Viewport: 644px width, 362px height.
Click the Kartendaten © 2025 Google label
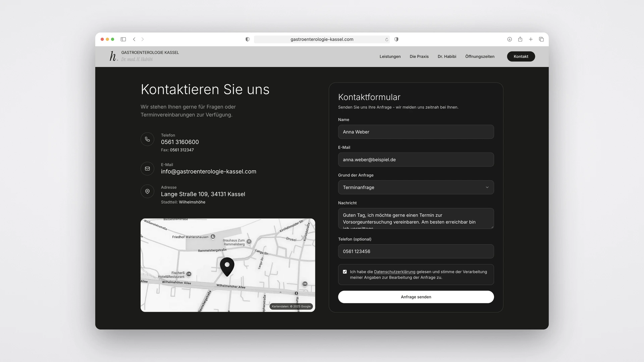tap(291, 306)
